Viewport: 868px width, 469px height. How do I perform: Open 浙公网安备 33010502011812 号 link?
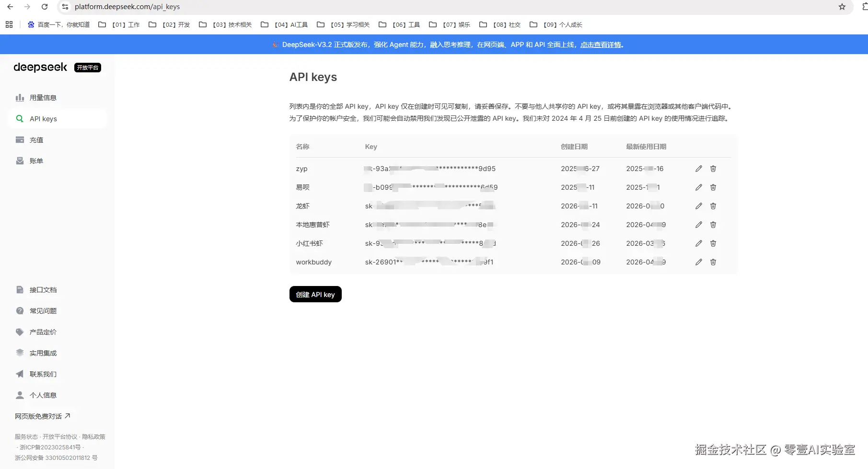click(x=56, y=458)
